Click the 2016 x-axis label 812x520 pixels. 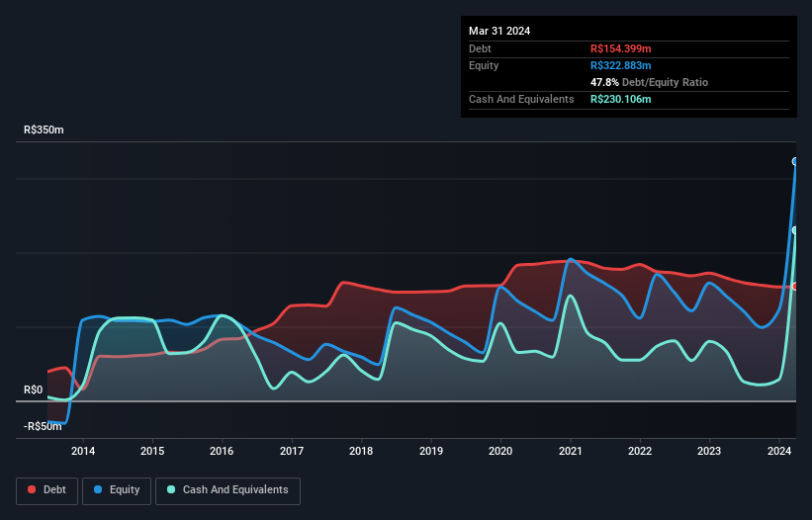click(x=222, y=451)
